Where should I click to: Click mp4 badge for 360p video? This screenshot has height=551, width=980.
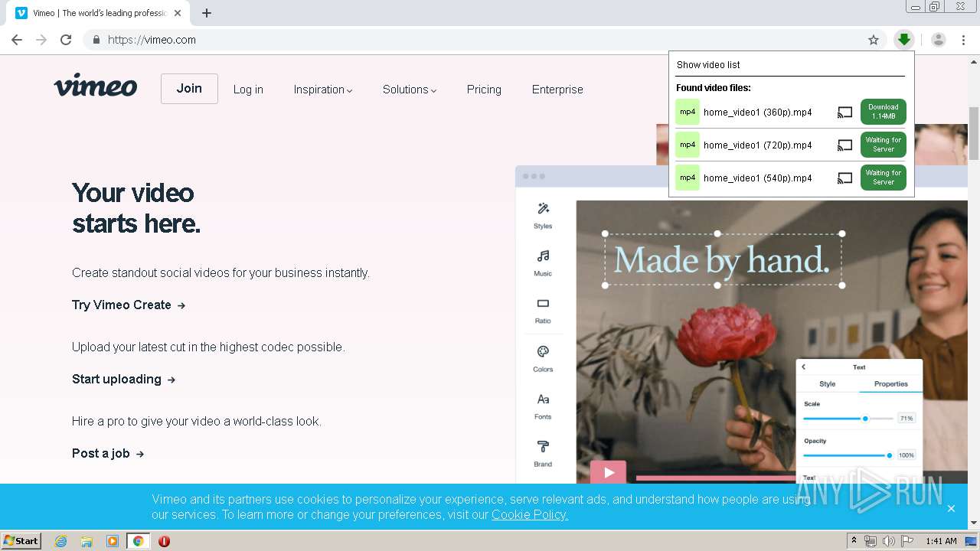[688, 112]
